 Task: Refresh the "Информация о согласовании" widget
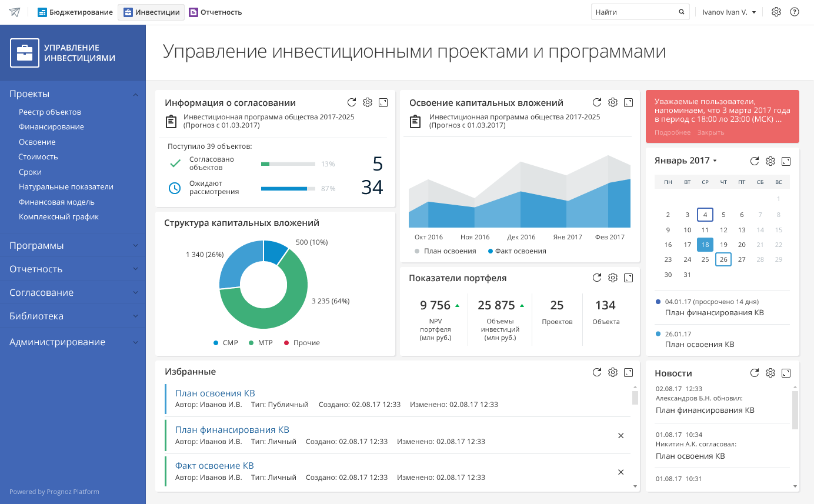tap(352, 102)
